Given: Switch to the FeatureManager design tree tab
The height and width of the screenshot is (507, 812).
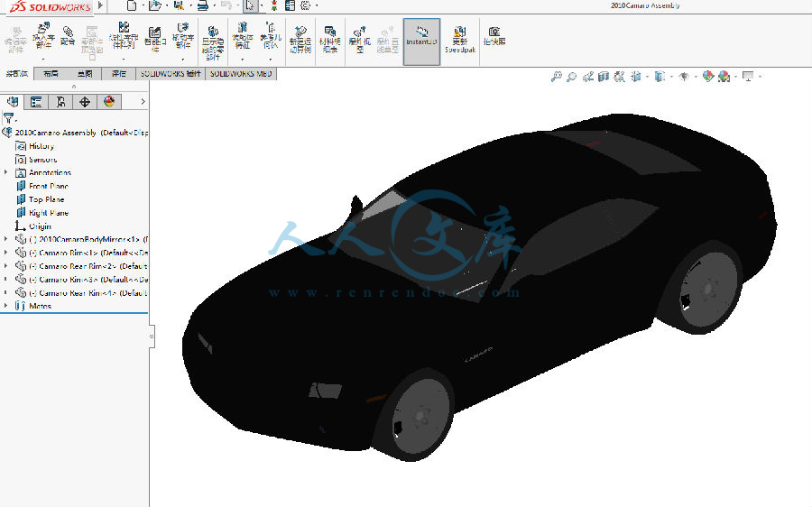Looking at the screenshot, I should point(13,102).
